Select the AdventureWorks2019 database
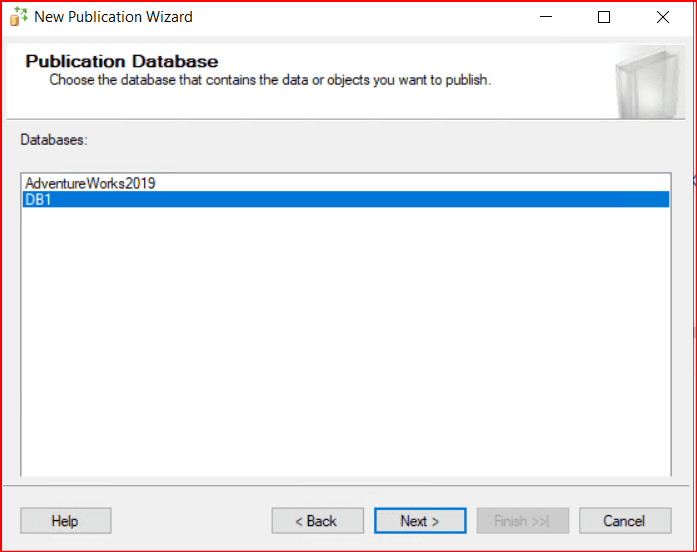This screenshot has height=552, width=697. click(x=90, y=184)
